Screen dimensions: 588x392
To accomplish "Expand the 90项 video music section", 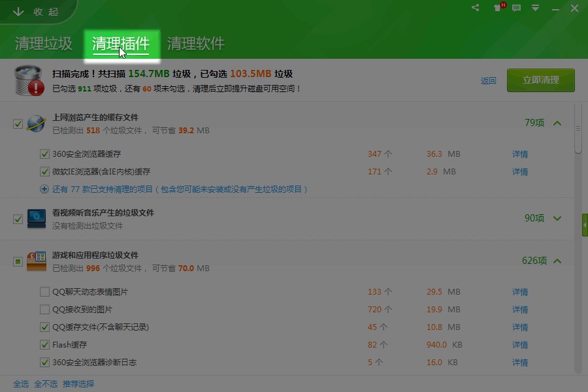I will pos(557,218).
